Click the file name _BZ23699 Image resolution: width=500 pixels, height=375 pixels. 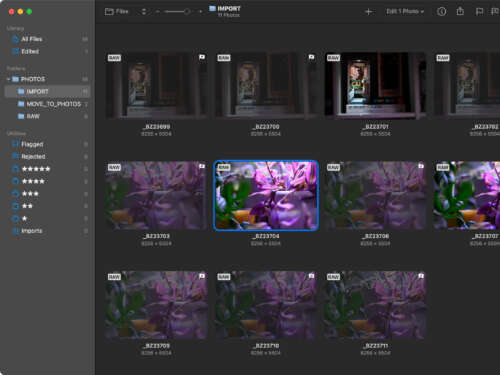[x=157, y=127]
